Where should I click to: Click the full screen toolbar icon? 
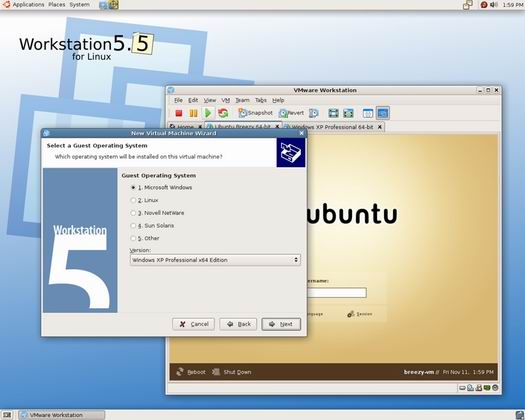[x=333, y=113]
